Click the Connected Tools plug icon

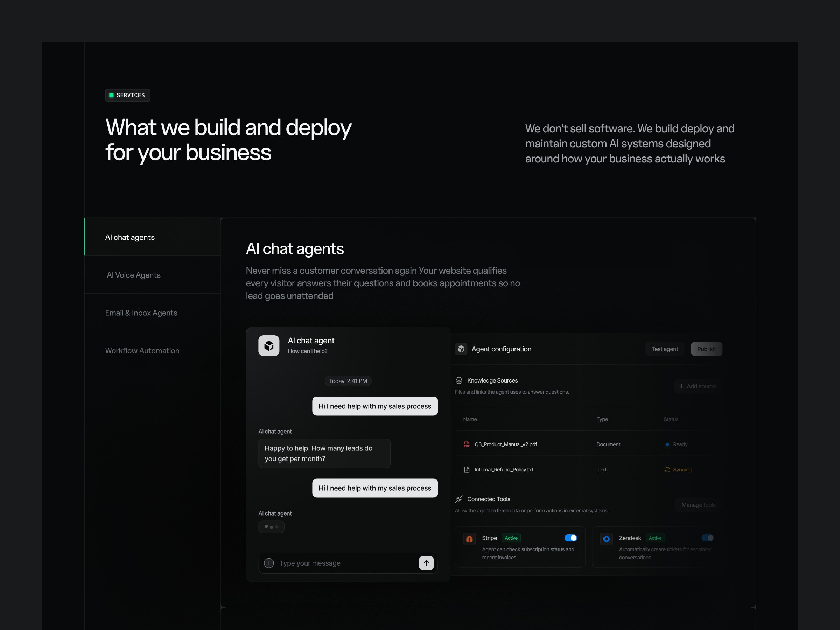point(459,499)
